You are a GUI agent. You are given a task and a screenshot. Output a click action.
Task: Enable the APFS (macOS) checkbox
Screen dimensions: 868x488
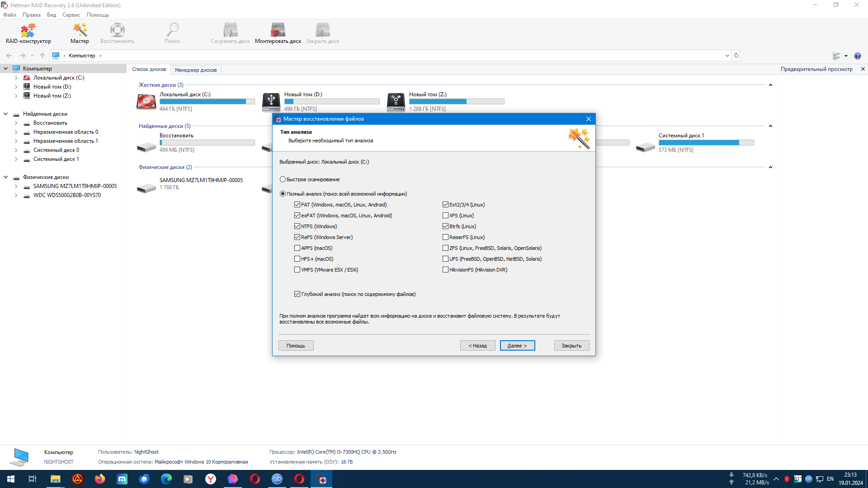(297, 248)
